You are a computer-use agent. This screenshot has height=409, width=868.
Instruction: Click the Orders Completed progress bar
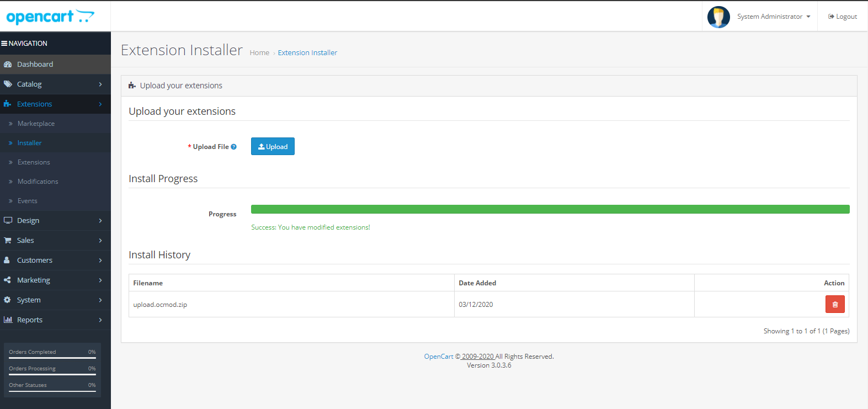click(52, 358)
